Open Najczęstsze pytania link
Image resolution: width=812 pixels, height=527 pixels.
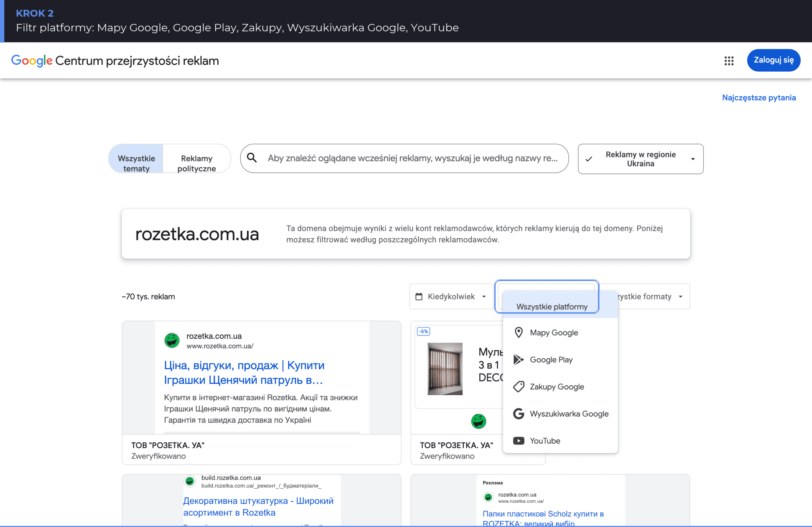tap(759, 98)
